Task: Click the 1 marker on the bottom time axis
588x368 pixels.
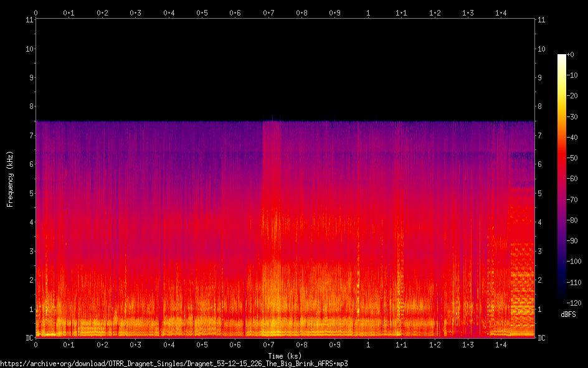Action: point(368,344)
